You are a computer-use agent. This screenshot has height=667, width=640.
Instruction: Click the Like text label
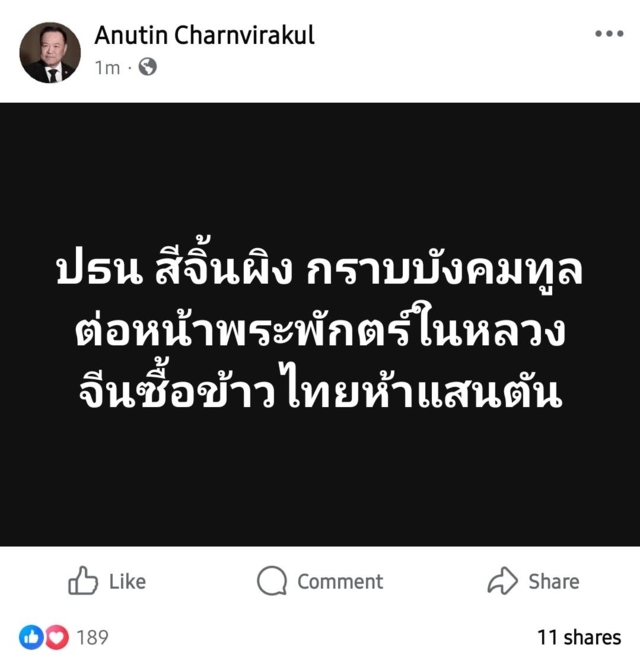click(127, 581)
